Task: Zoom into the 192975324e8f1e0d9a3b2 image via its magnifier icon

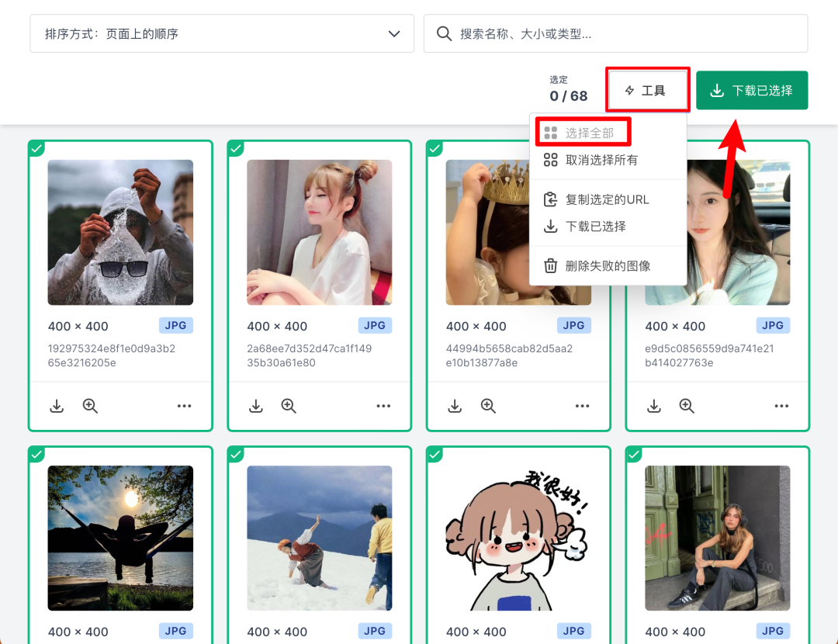Action: [x=90, y=406]
